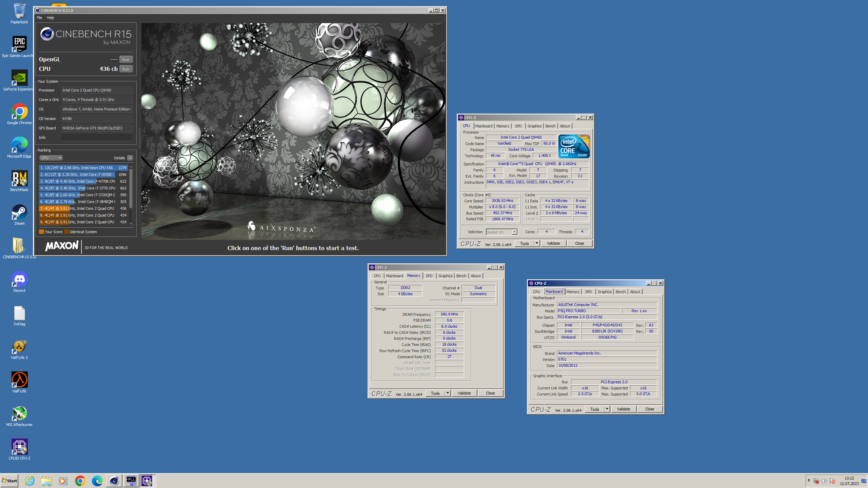The width and height of the screenshot is (868, 488).
Task: Switch to Memory tab in CPU-Z CPU window
Action: [502, 126]
